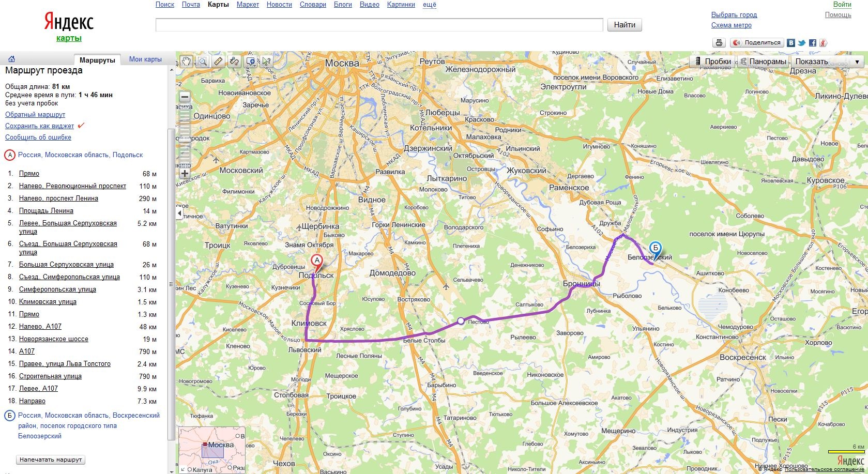Select final step 'Направо'
868x474 pixels.
pos(32,401)
